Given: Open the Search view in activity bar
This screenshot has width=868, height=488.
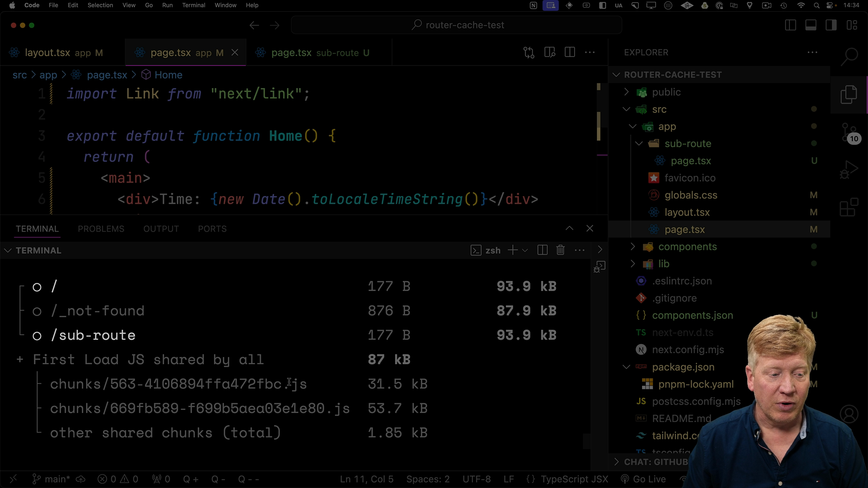Looking at the screenshot, I should click(849, 57).
